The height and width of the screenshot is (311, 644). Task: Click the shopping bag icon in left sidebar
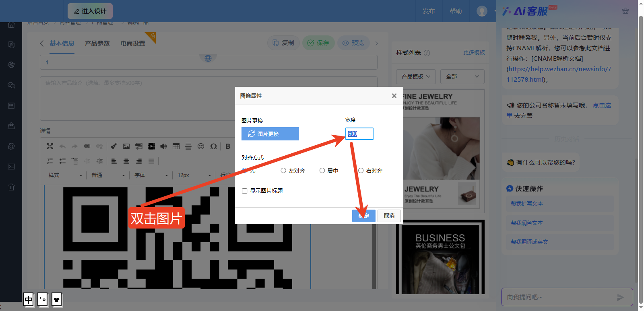tap(11, 126)
